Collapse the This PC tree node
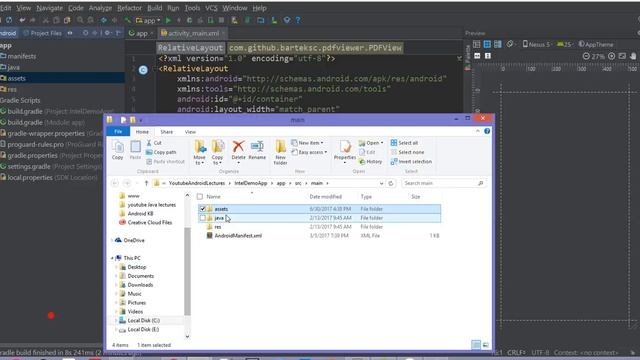This screenshot has height=360, width=640. click(112, 258)
